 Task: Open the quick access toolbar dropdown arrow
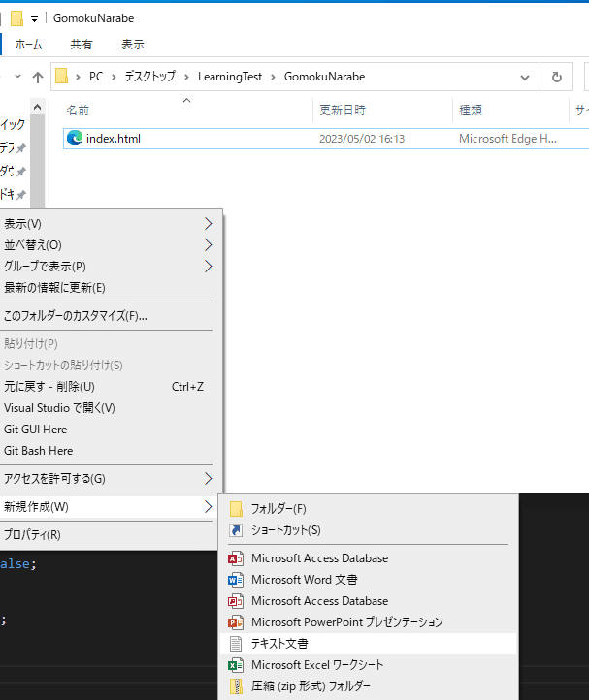coord(34,19)
